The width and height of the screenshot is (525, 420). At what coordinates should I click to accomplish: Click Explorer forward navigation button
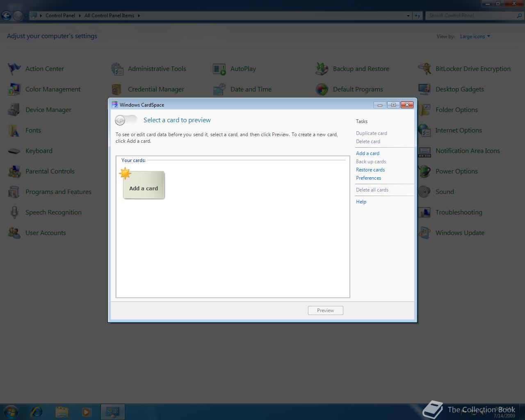(18, 16)
